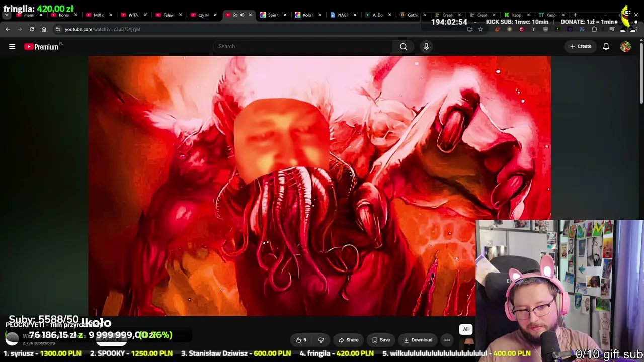The image size is (644, 362).
Task: Select the 'All' filter chip
Action: [x=466, y=329]
